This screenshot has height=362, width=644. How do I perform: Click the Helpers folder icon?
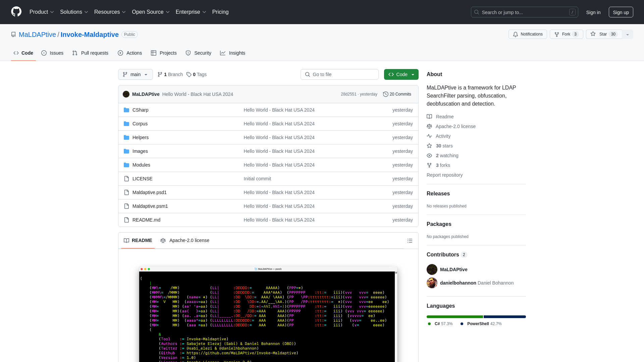click(x=126, y=137)
